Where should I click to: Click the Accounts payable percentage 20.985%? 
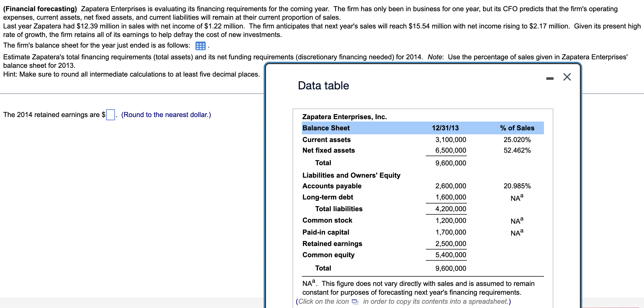pyautogui.click(x=517, y=186)
